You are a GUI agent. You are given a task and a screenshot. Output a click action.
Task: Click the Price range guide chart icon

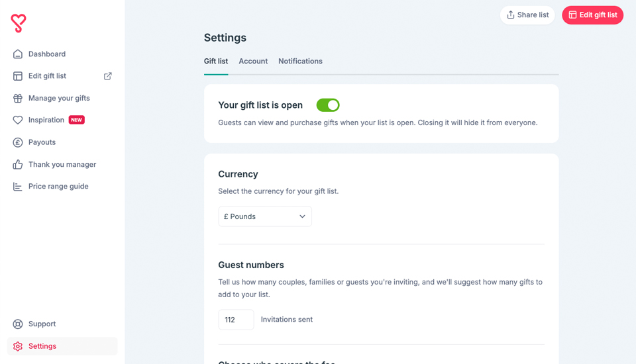pyautogui.click(x=18, y=187)
